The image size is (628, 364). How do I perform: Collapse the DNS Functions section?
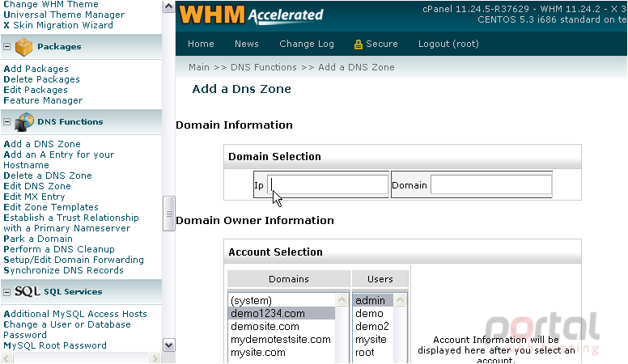pos(6,121)
